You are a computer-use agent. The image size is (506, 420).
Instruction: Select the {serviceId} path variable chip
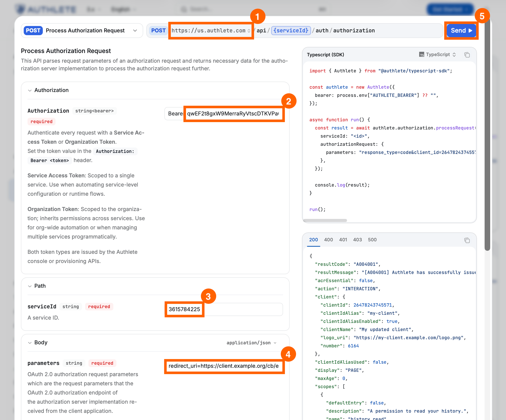coord(291,31)
